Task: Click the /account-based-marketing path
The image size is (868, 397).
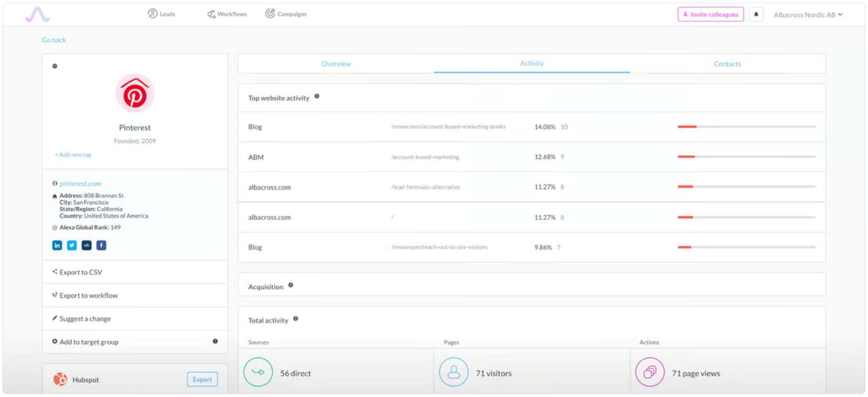Action: click(x=425, y=157)
